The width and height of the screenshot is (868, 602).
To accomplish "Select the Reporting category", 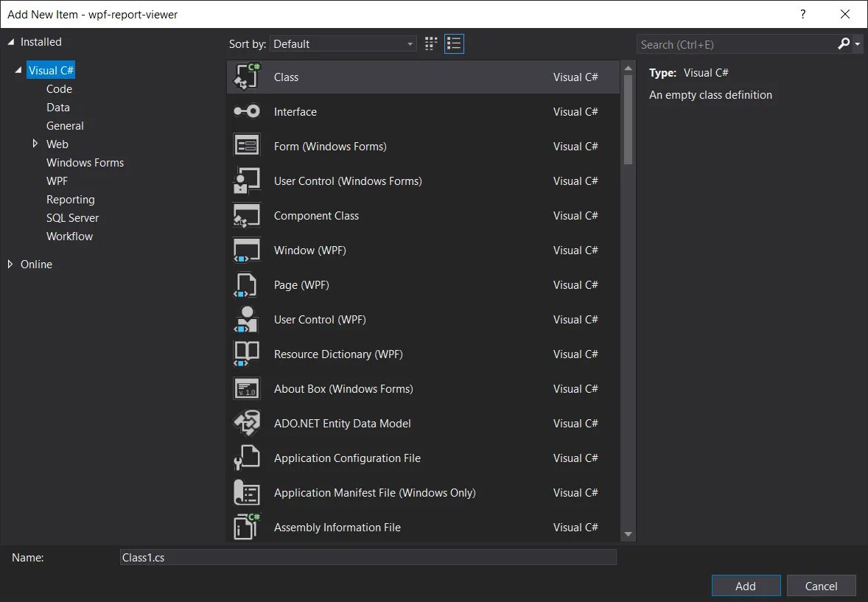I will [x=70, y=200].
